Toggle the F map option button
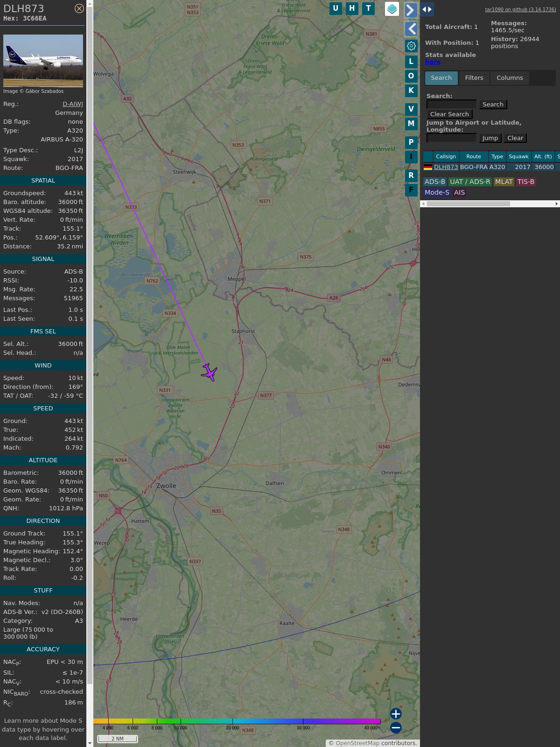 (x=411, y=190)
